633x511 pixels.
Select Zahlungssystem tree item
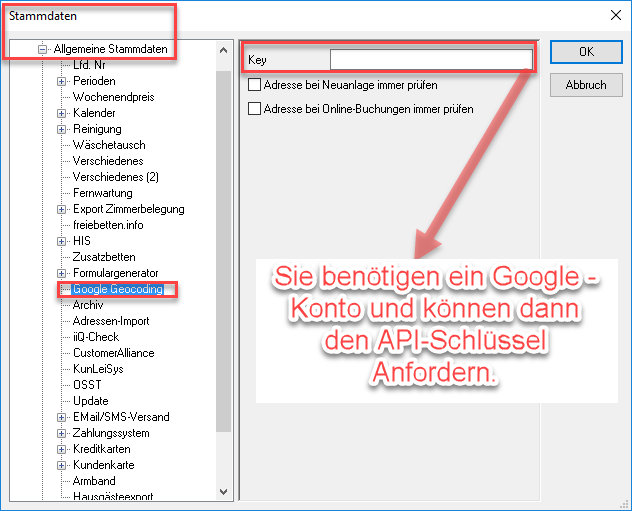[111, 433]
